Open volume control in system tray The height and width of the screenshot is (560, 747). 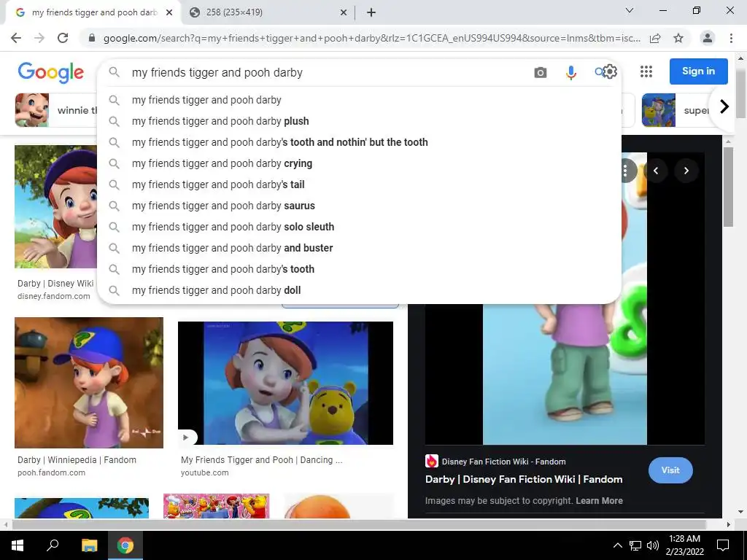click(653, 545)
